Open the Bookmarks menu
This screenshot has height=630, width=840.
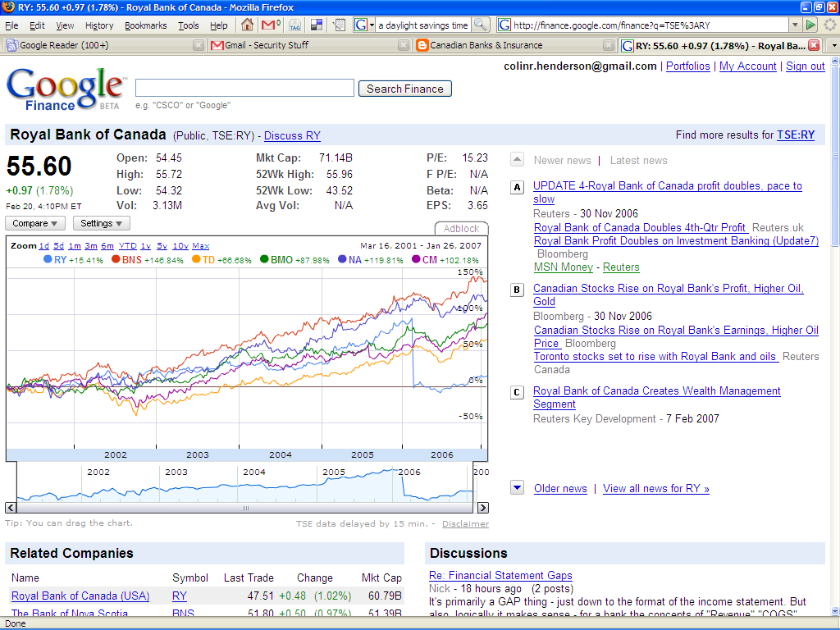[x=145, y=25]
